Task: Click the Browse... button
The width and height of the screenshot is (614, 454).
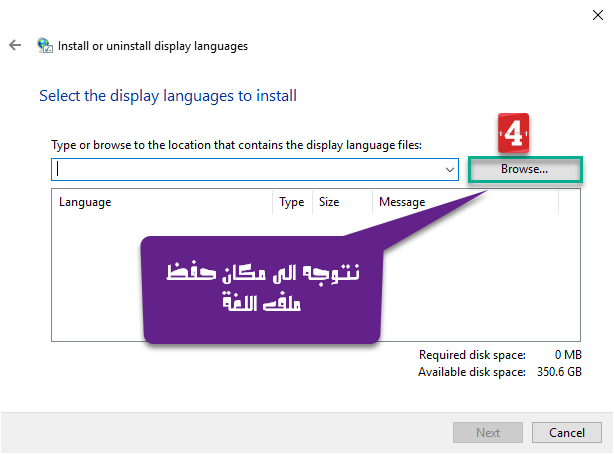Action: click(x=525, y=169)
